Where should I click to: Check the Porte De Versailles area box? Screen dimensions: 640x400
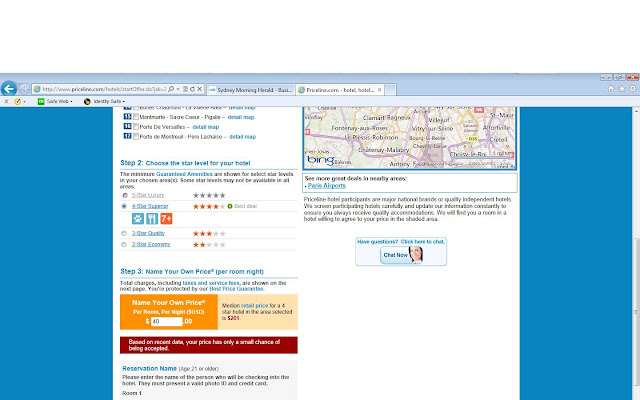click(x=136, y=127)
